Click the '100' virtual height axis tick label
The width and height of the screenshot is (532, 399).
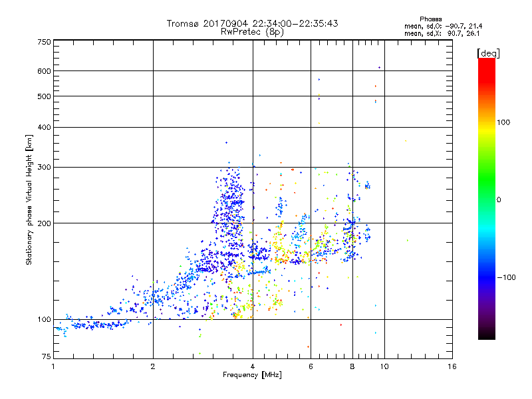[x=44, y=320]
